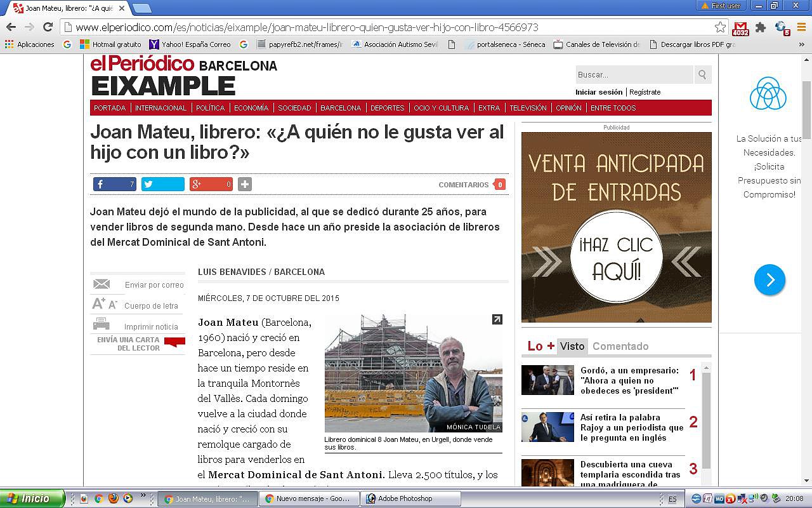Image resolution: width=812 pixels, height=508 pixels.
Task: Share article on Twitter bird button
Action: coord(163,184)
